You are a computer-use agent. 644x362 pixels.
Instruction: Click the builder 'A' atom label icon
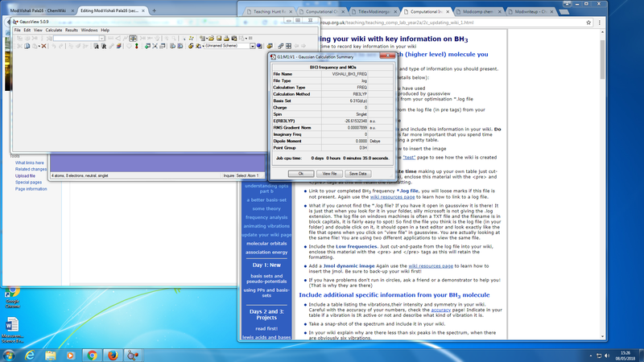tap(97, 46)
